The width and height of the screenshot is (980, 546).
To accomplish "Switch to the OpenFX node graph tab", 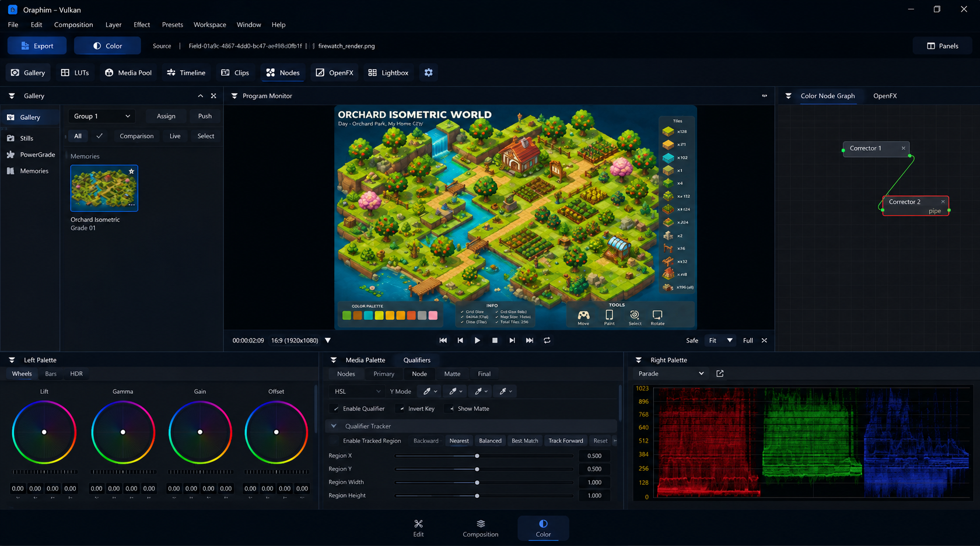I will tap(885, 96).
